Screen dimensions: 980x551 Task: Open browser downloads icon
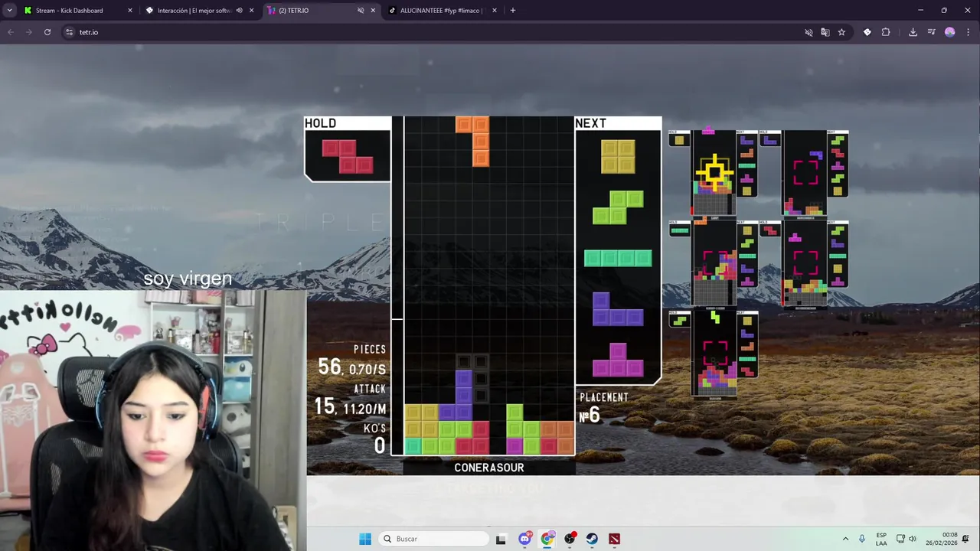pos(913,32)
